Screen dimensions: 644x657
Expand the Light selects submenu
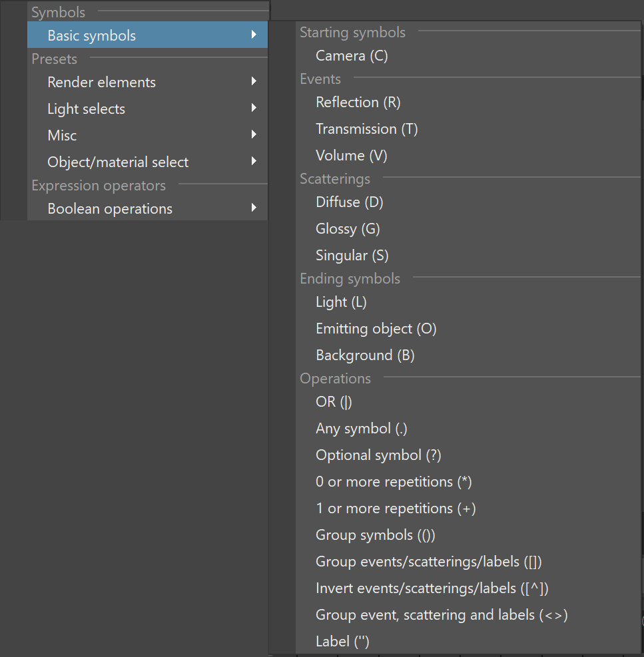pos(147,109)
